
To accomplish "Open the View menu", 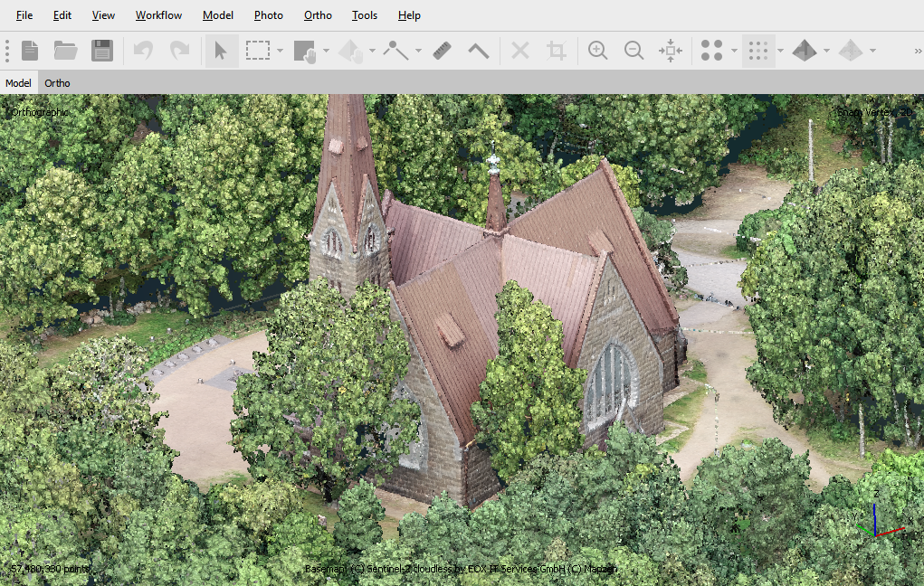I will 103,15.
